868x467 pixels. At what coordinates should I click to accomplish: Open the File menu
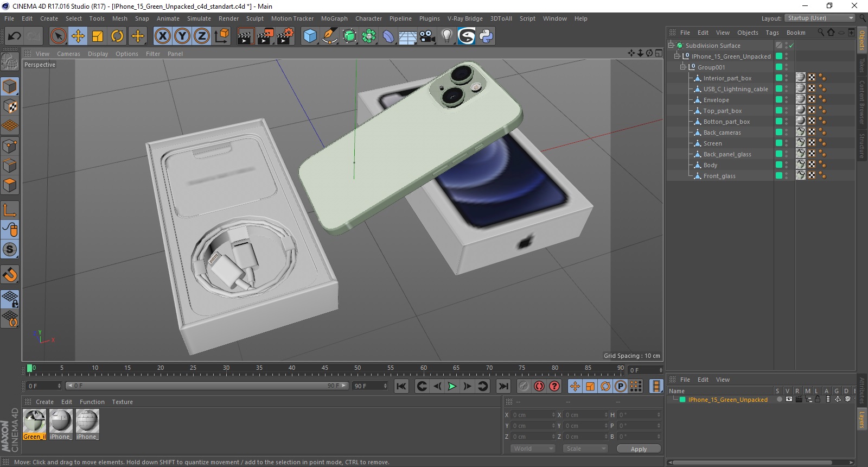(x=9, y=18)
